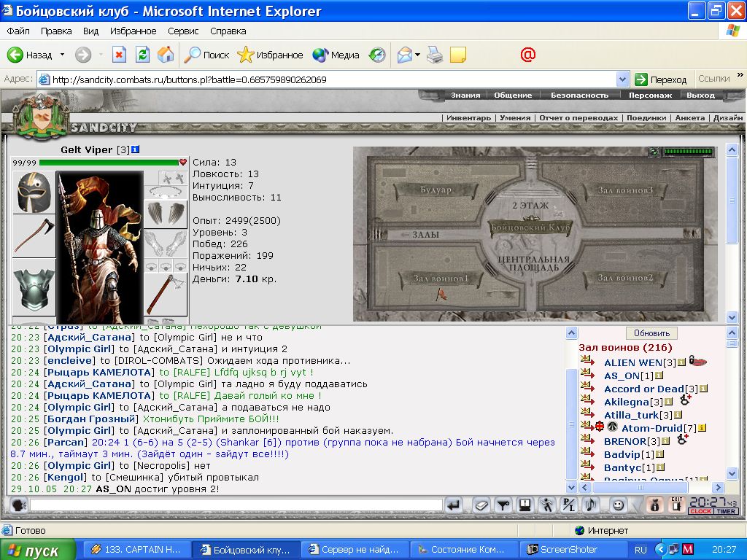This screenshot has width=747, height=560.
Task: Open the mail toolbar button dropdown arrow
Action: click(x=418, y=55)
